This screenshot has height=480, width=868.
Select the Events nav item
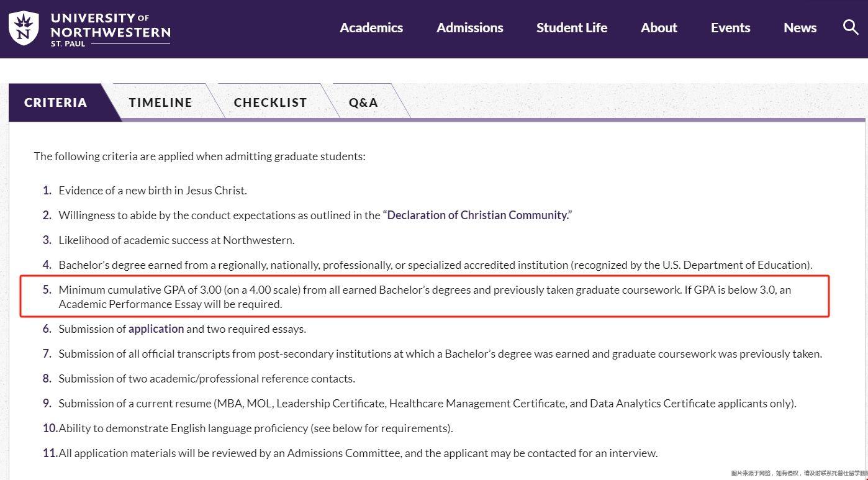tap(731, 27)
